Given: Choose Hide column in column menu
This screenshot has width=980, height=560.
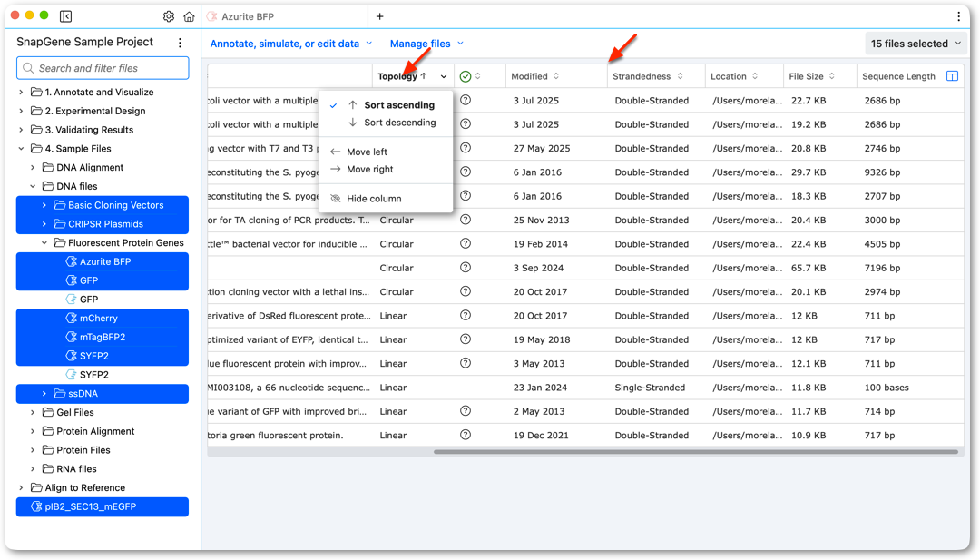Looking at the screenshot, I should point(386,199).
